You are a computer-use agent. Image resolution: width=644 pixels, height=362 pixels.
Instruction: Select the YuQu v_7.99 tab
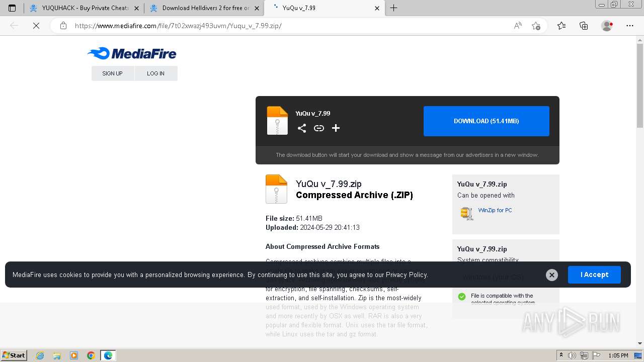tap(325, 8)
